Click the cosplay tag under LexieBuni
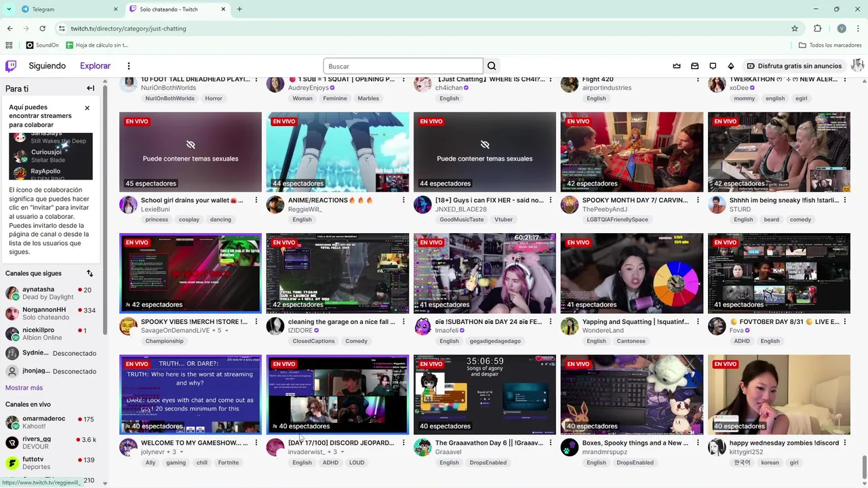This screenshot has height=488, width=868. tap(189, 220)
